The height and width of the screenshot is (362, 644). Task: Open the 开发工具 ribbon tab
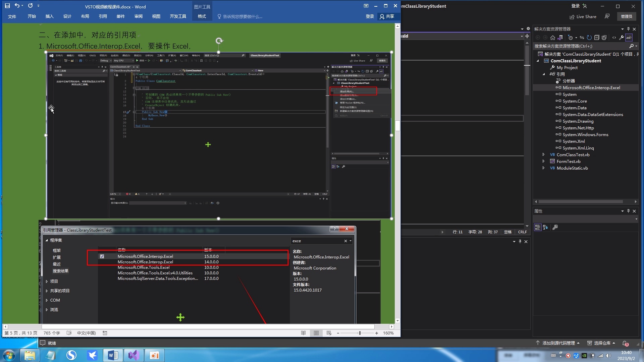click(x=178, y=16)
